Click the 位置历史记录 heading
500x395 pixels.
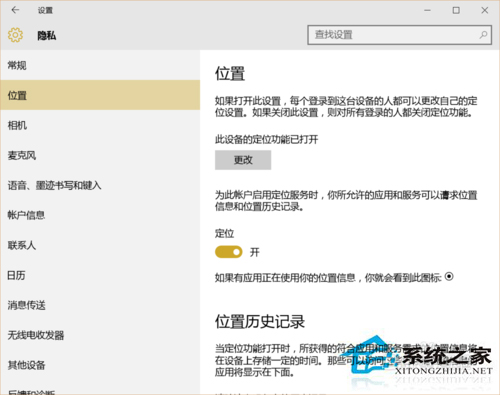260,322
